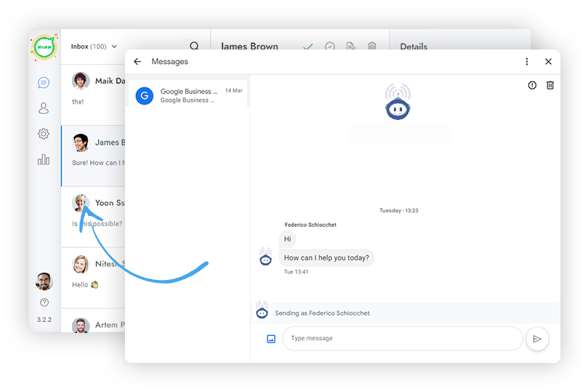The width and height of the screenshot is (588, 389).
Task: Click Nitesh's avatar photo
Action: pos(81,264)
